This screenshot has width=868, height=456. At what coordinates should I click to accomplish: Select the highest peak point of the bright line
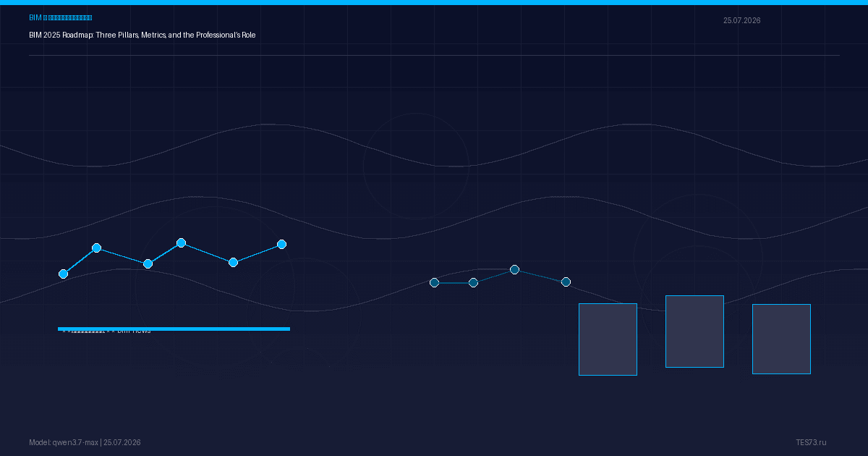[x=181, y=242]
